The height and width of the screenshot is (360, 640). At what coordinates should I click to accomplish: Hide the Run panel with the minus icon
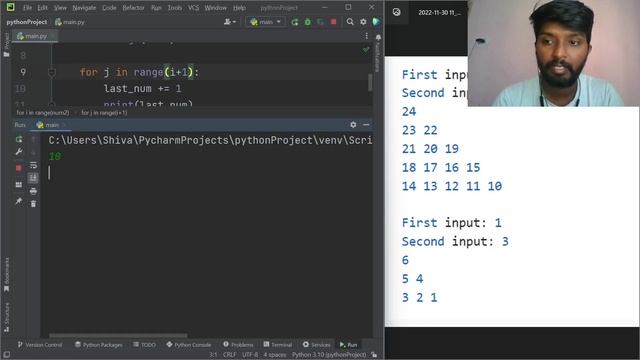[366, 125]
